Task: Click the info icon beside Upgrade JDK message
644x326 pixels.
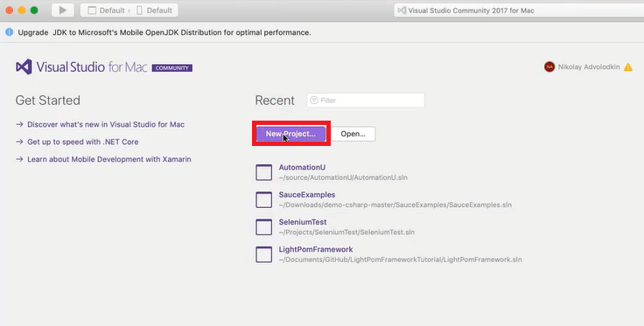Action: pyautogui.click(x=9, y=32)
